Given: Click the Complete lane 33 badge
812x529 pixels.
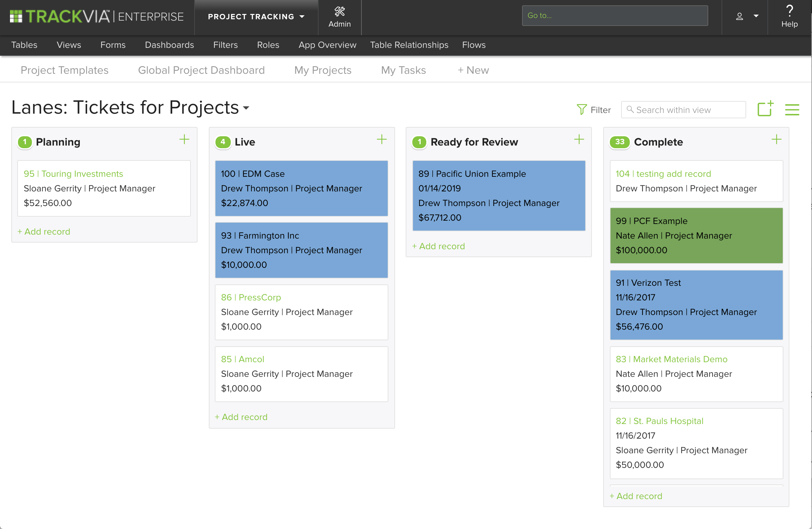Looking at the screenshot, I should 619,142.
